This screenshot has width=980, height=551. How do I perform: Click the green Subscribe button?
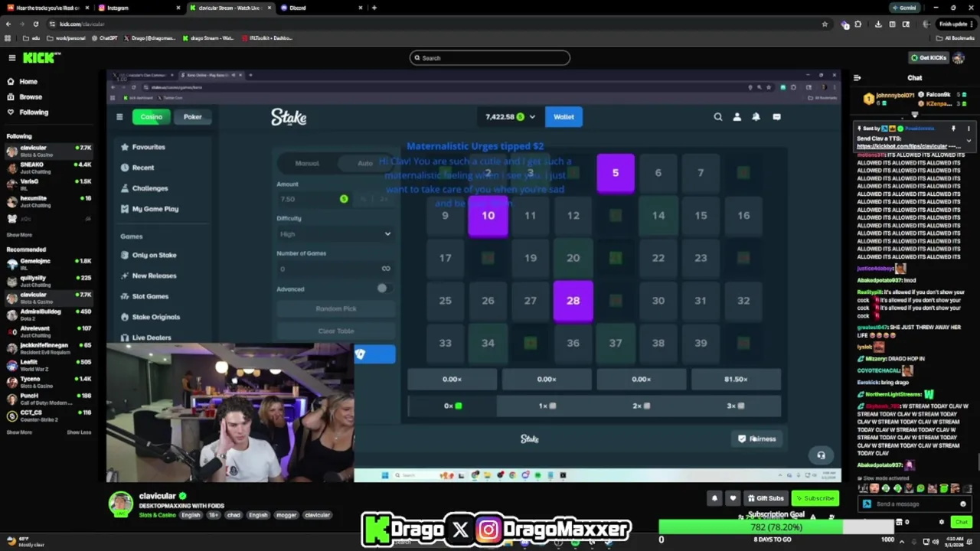(x=815, y=498)
